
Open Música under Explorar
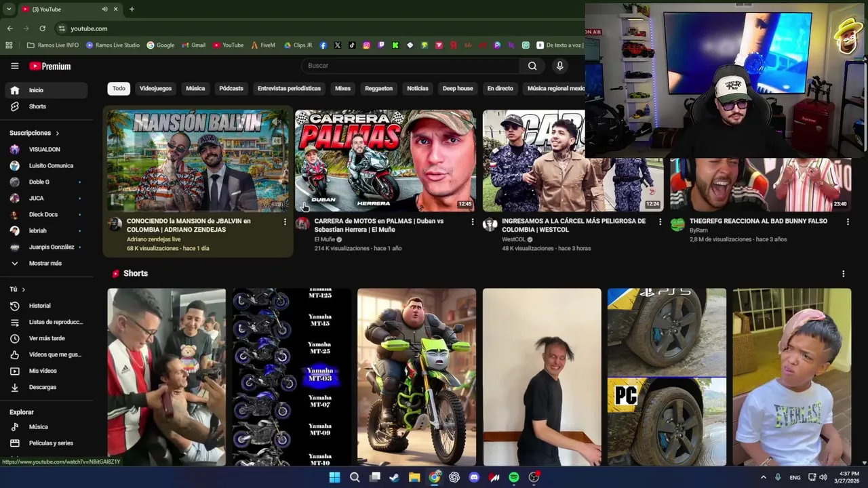pos(46,427)
